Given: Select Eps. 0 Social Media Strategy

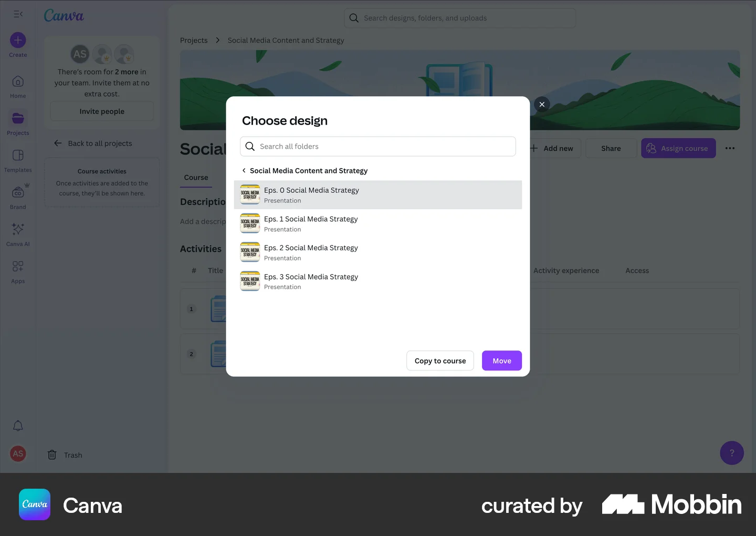Looking at the screenshot, I should [378, 195].
